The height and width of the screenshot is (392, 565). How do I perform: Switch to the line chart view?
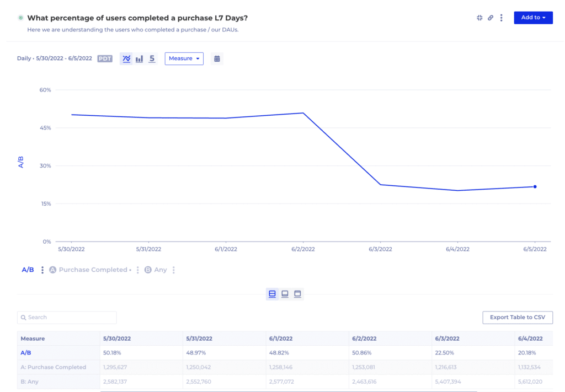[x=126, y=58]
